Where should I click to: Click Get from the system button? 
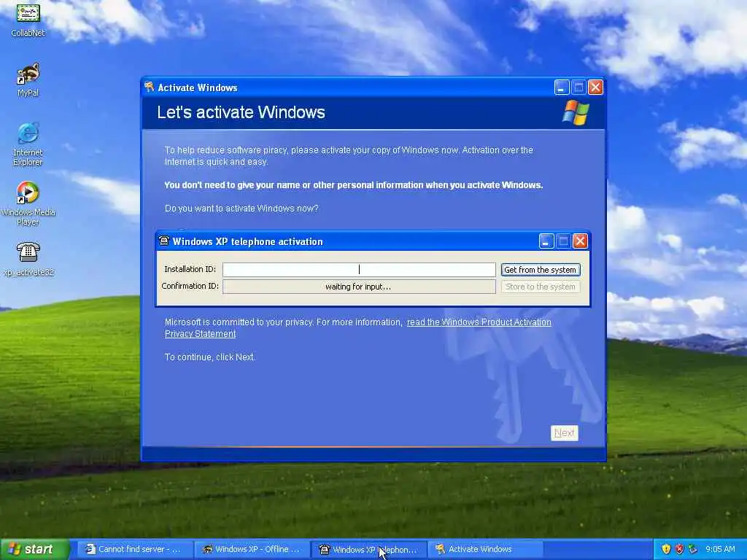[x=541, y=270]
